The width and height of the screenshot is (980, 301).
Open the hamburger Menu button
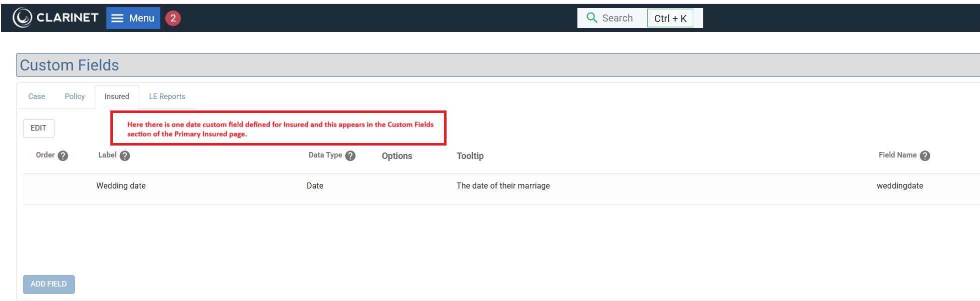click(133, 18)
